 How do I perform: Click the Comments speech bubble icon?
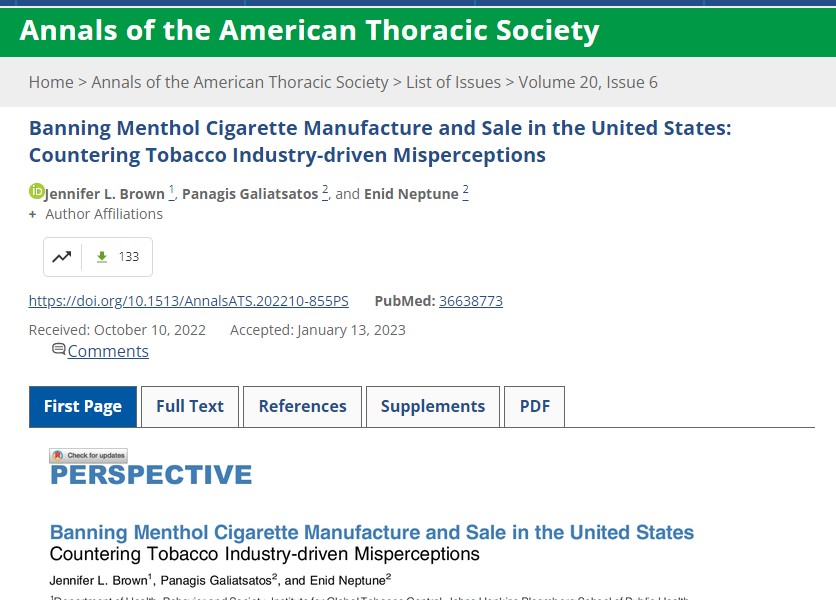pyautogui.click(x=60, y=348)
